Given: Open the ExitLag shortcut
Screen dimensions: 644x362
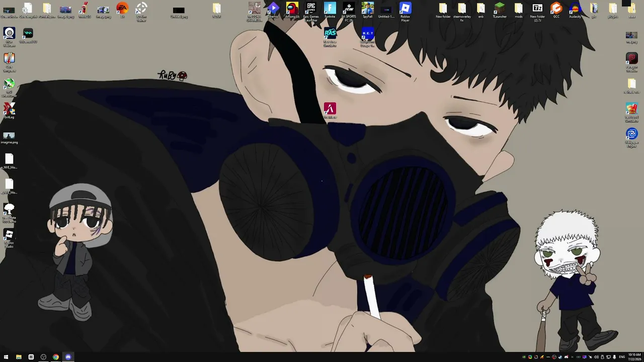Looking at the screenshot, I should tap(9, 111).
